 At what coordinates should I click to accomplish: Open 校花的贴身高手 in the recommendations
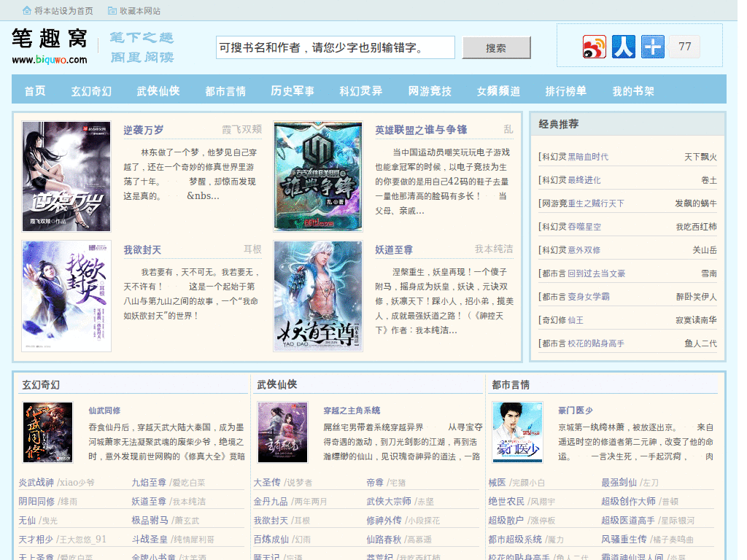pos(596,343)
